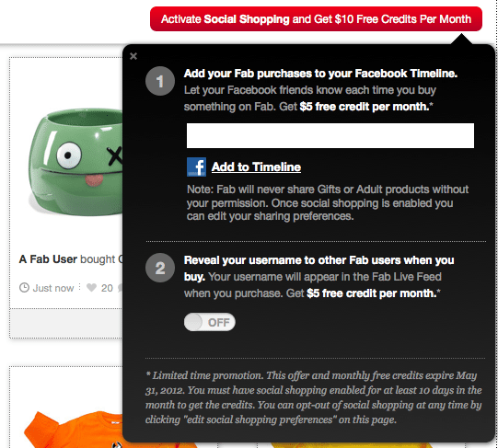Viewport: 498px width, 448px height.
Task: Select the step 2 number badge
Action: click(x=160, y=268)
